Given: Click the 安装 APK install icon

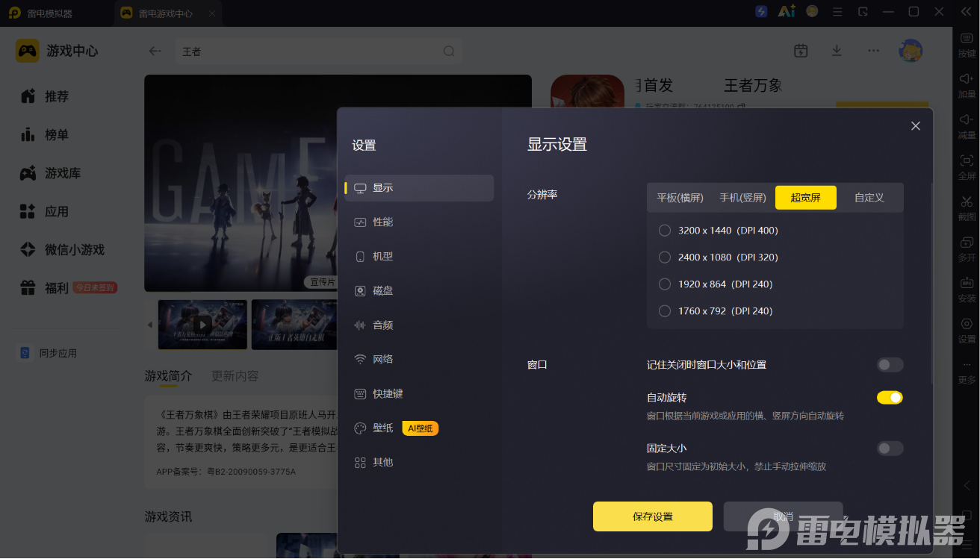Looking at the screenshot, I should pyautogui.click(x=967, y=290).
